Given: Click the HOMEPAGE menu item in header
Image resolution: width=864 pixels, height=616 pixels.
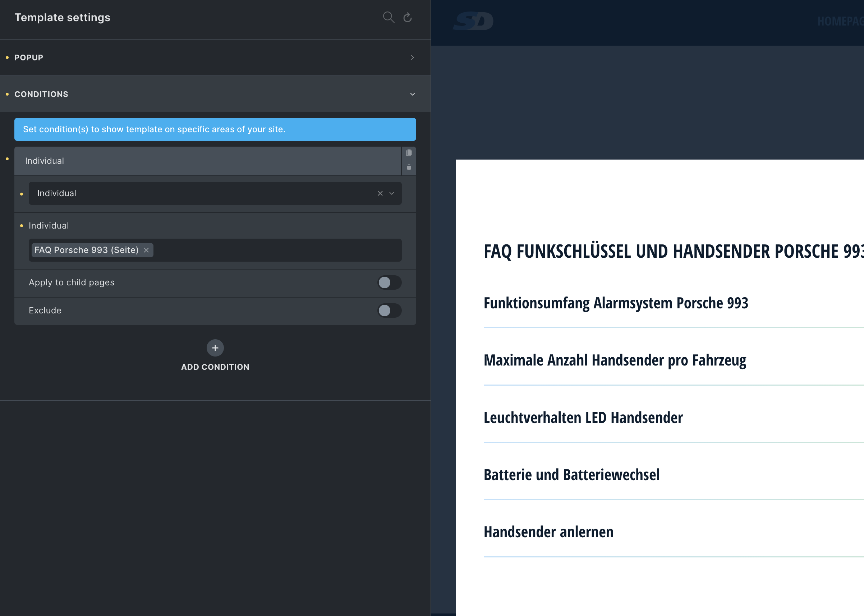Looking at the screenshot, I should coord(841,21).
